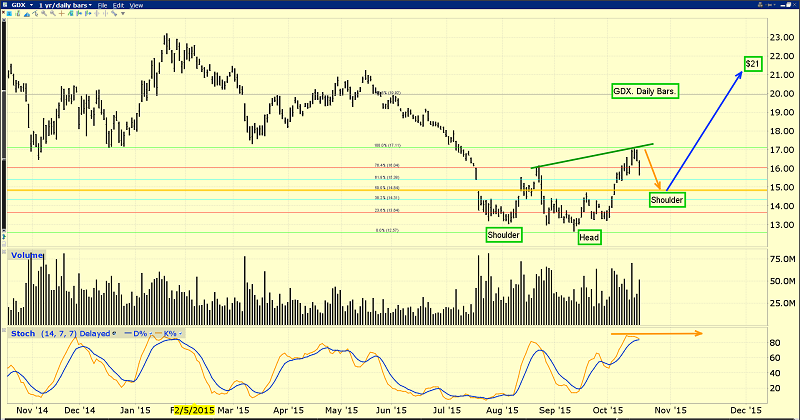Click the small icon after Stoch Delayed
Viewport: 800px width, 420px height.
(x=113, y=332)
